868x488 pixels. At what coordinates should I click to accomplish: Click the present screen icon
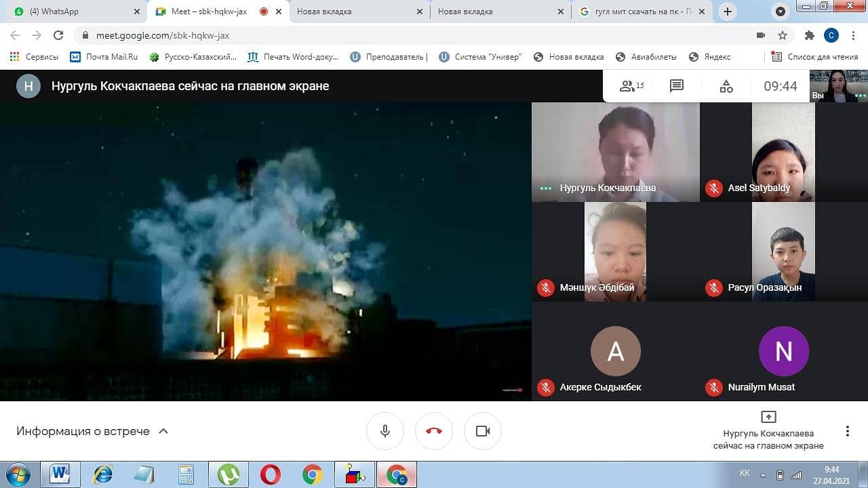768,417
